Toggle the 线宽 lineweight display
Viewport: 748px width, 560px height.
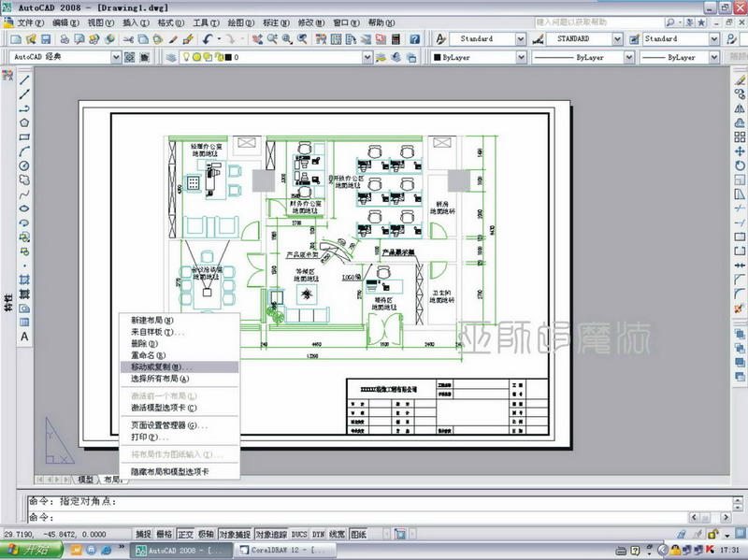tap(338, 534)
